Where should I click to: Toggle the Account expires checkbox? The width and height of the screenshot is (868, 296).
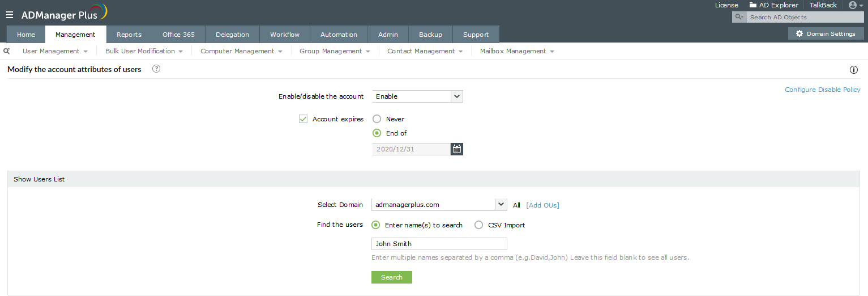pos(303,119)
